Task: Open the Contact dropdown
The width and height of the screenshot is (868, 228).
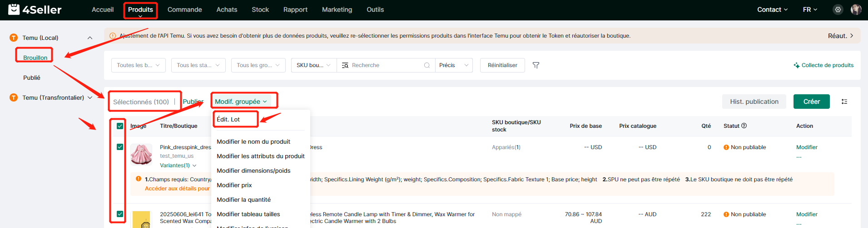Action: pos(772,10)
